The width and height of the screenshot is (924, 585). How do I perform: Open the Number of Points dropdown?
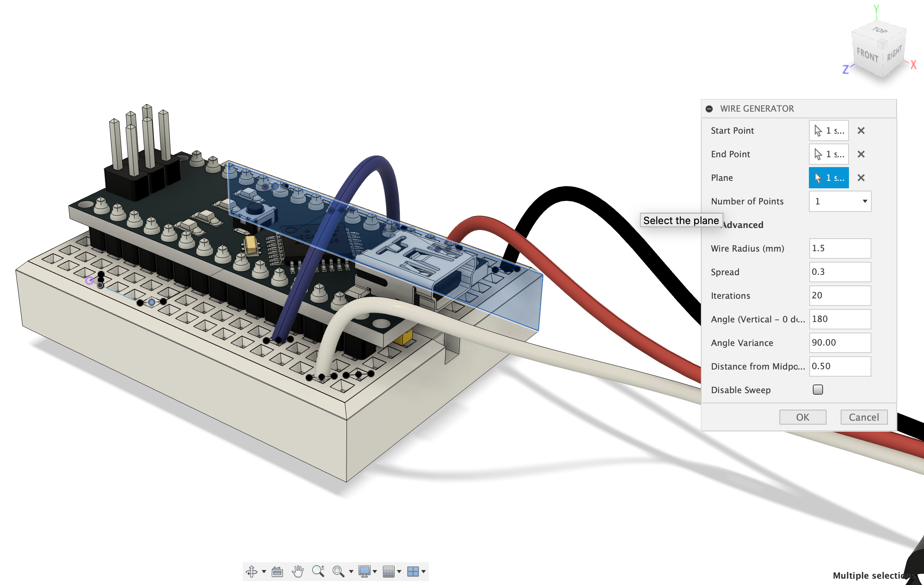[840, 201]
